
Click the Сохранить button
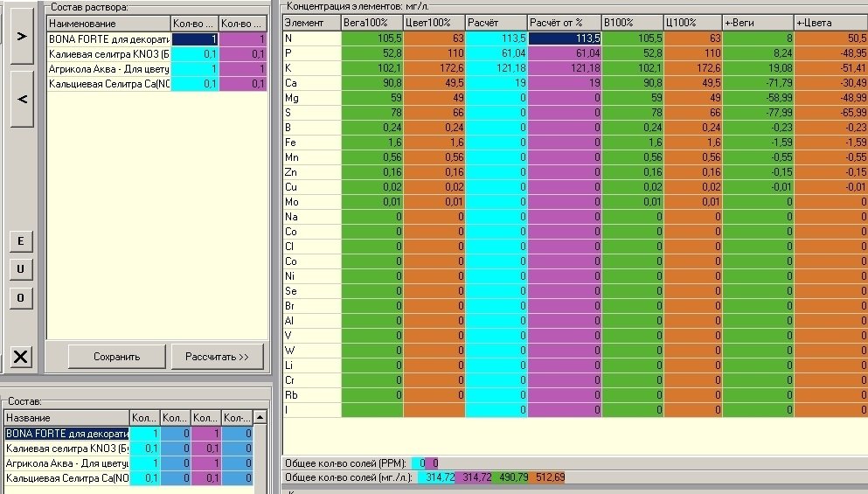click(117, 357)
